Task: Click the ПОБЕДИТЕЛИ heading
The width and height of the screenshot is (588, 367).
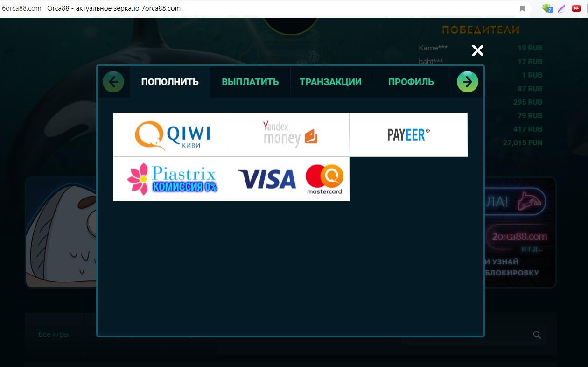Action: (x=481, y=30)
